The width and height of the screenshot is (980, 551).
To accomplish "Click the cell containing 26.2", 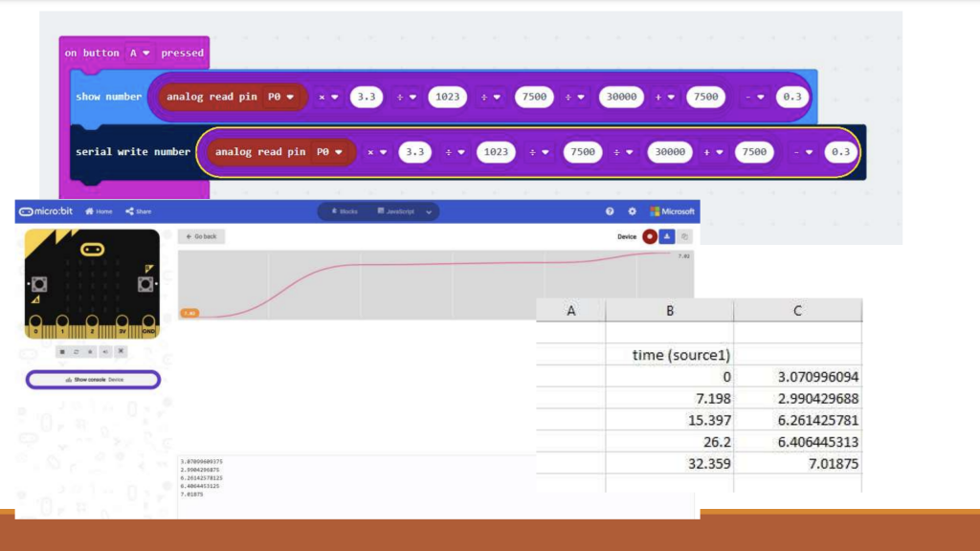I will (x=669, y=442).
